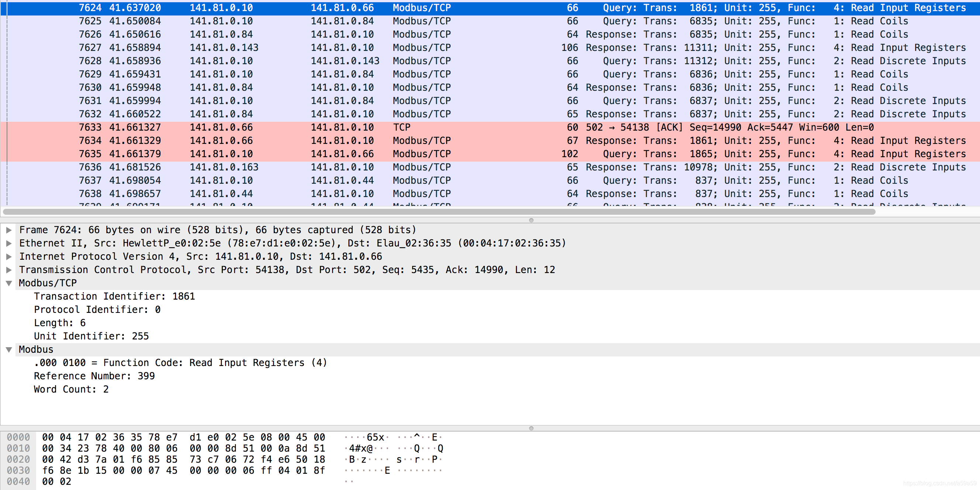This screenshot has width=980, height=490.
Task: Collapse the Modbus section triangle
Action: pos(9,350)
